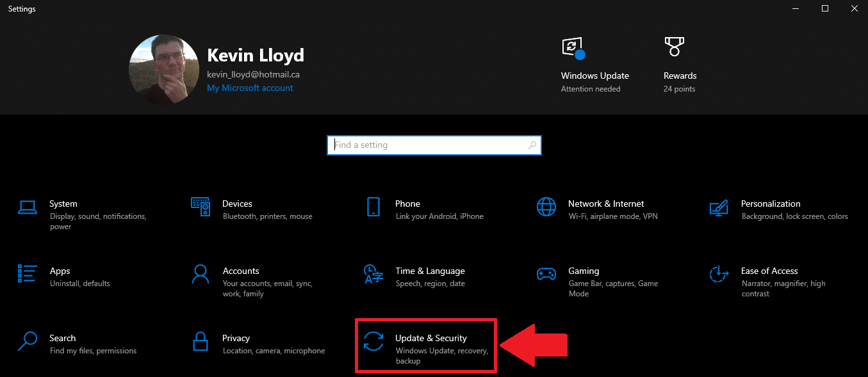Image resolution: width=868 pixels, height=377 pixels.
Task: Click 'Narrator, magnifier, high contrast' description
Action: click(x=783, y=289)
